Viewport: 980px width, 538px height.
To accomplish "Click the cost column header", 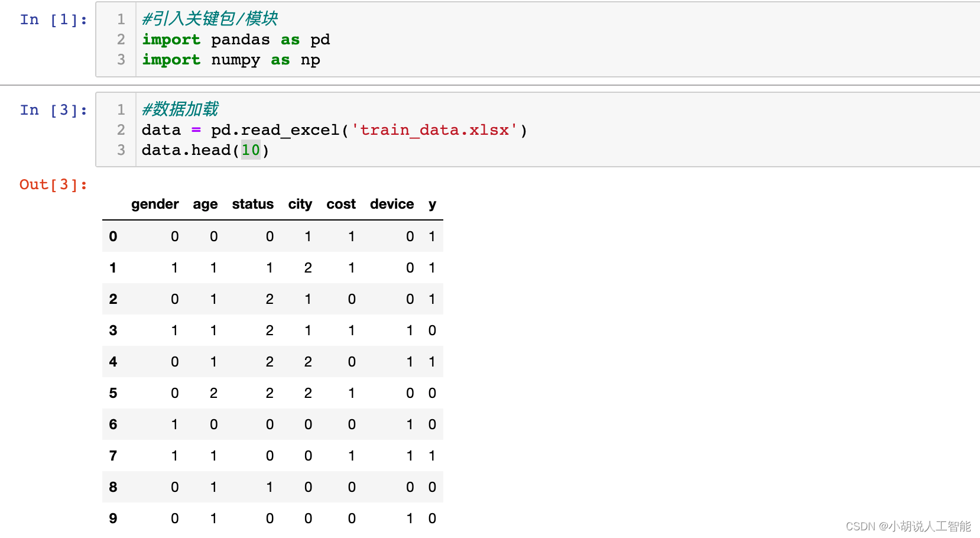I will (341, 204).
